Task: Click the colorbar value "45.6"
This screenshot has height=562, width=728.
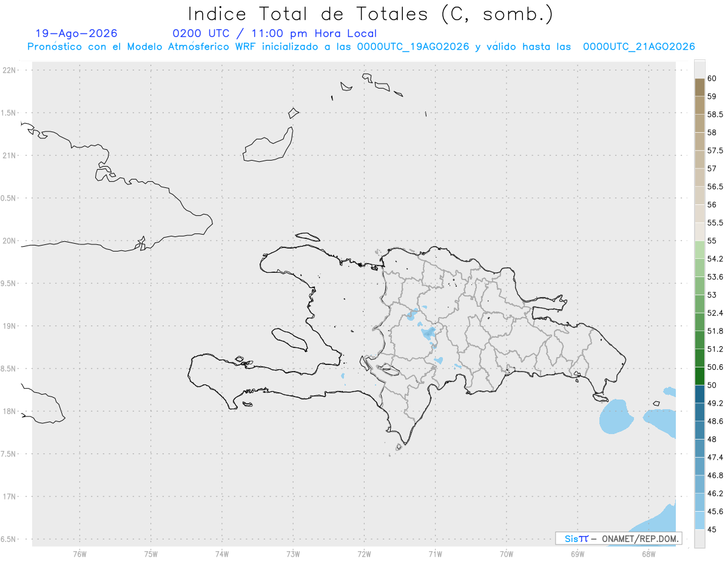Action: click(x=715, y=511)
